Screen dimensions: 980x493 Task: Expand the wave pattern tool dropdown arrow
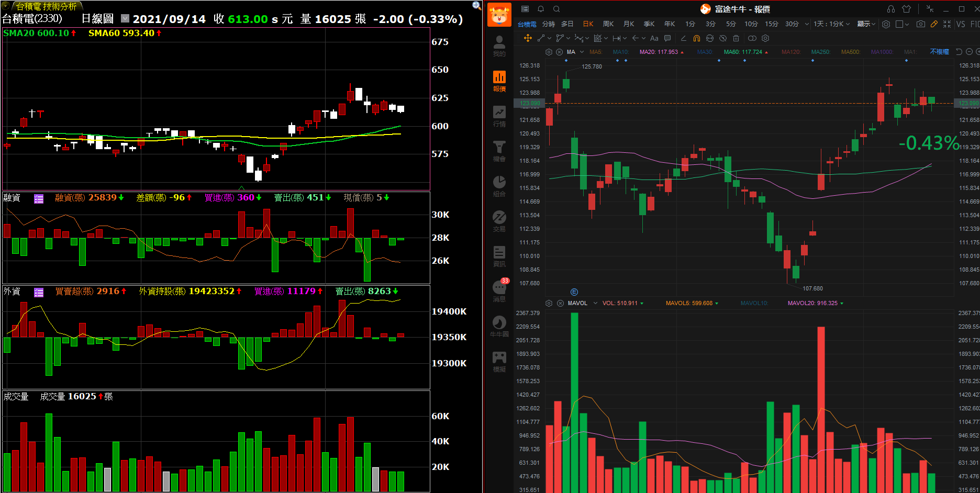[x=587, y=38]
